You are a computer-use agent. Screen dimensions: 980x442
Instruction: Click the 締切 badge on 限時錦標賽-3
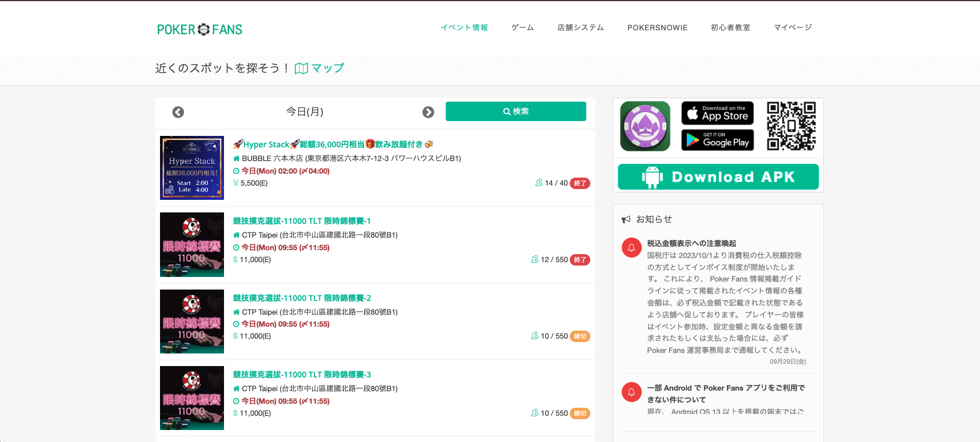580,413
